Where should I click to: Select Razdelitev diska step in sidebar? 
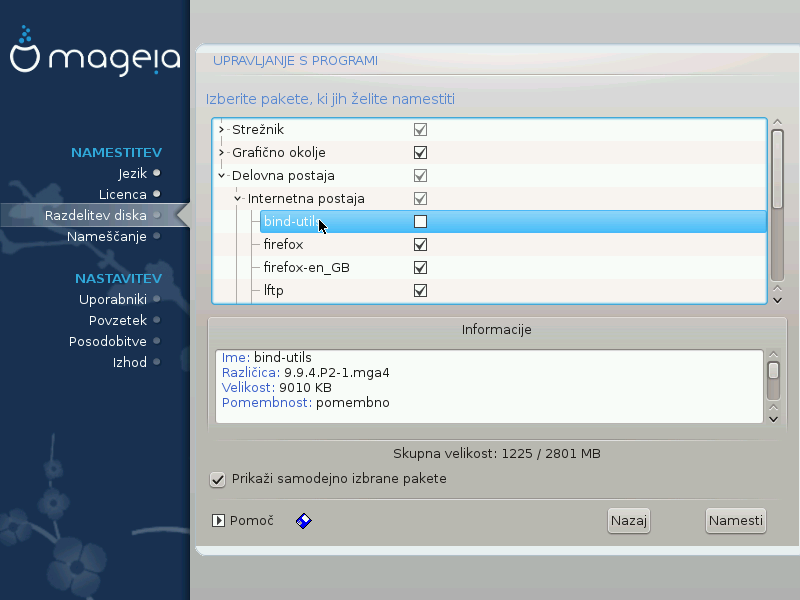coord(95,215)
